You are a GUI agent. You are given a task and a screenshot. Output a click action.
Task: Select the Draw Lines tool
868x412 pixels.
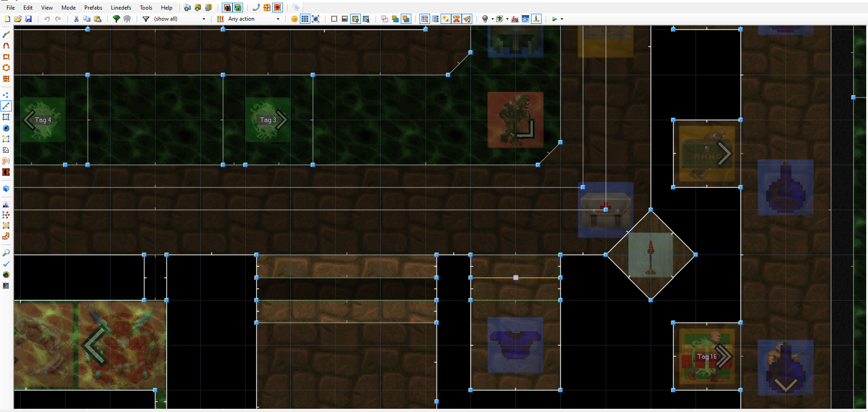coord(6,34)
